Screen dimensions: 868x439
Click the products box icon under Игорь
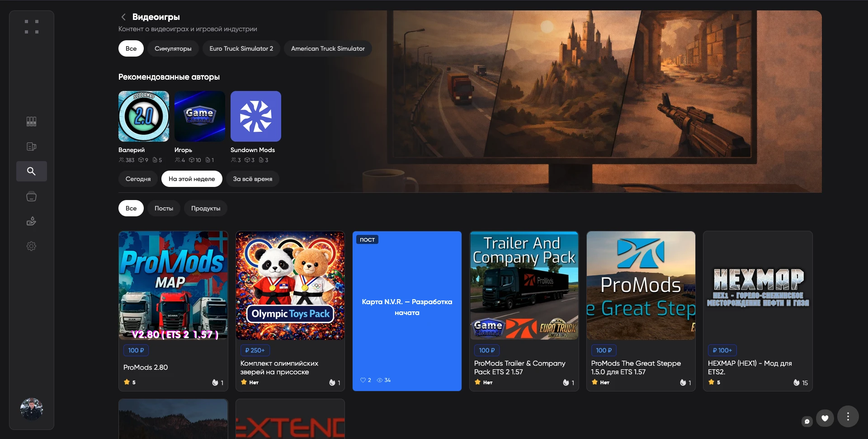(192, 160)
